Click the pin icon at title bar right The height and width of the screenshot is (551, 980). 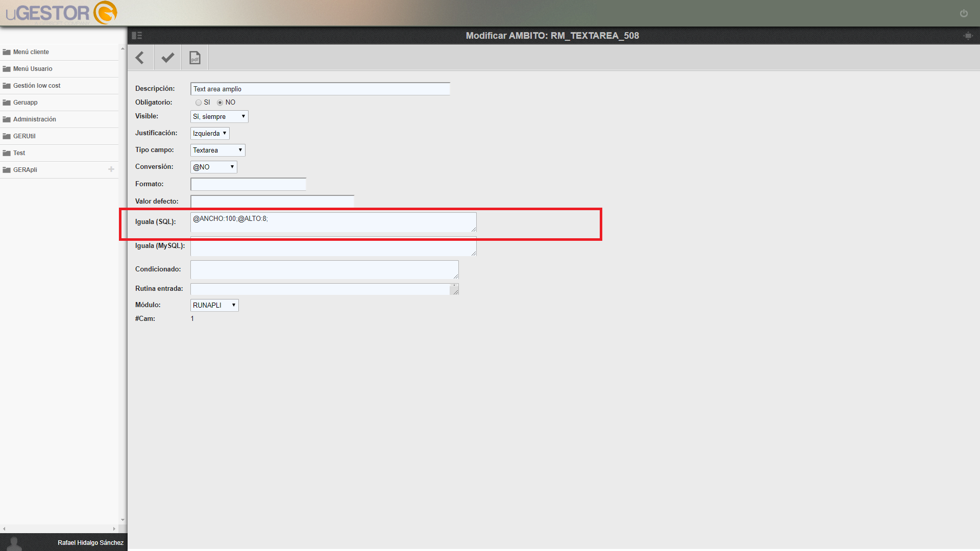(968, 35)
